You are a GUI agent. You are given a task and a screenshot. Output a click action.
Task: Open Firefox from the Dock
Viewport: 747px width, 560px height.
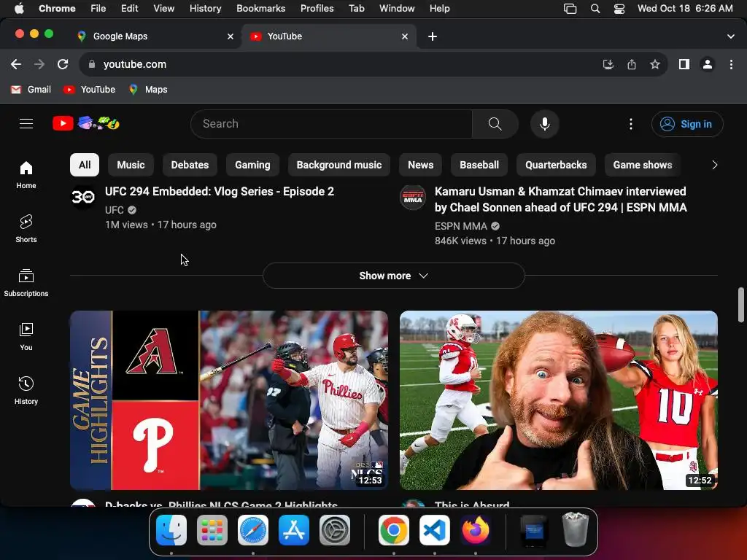click(x=476, y=530)
